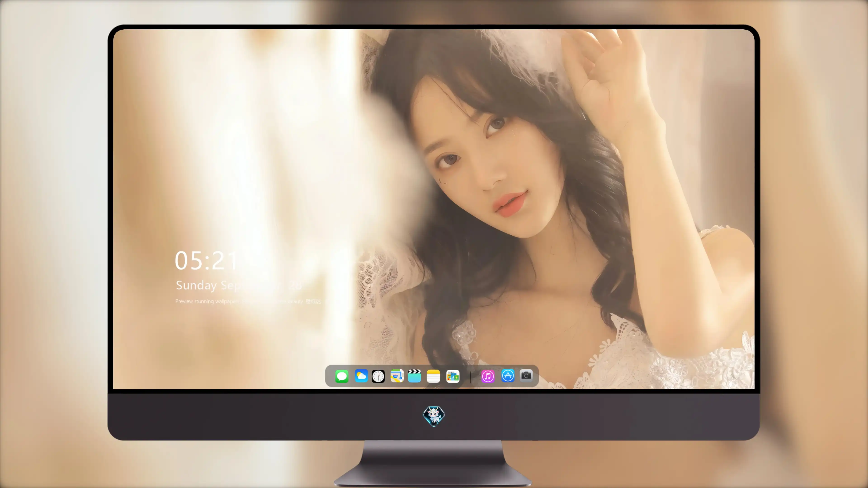Launch the Clock app from the dock
The image size is (868, 488).
click(x=378, y=376)
